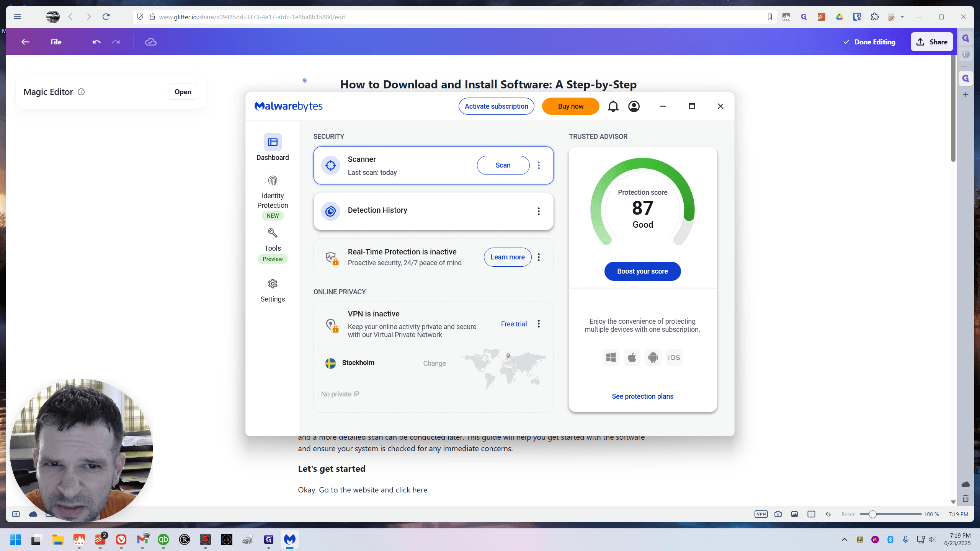Click the Dashboard sidebar icon
This screenshot has height=551, width=980.
click(x=273, y=142)
